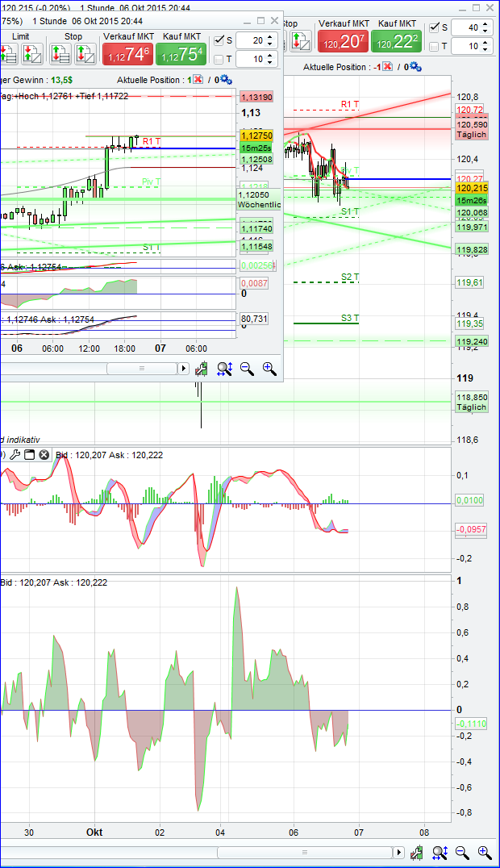Click the -0,1110 indicator value label

[x=471, y=724]
